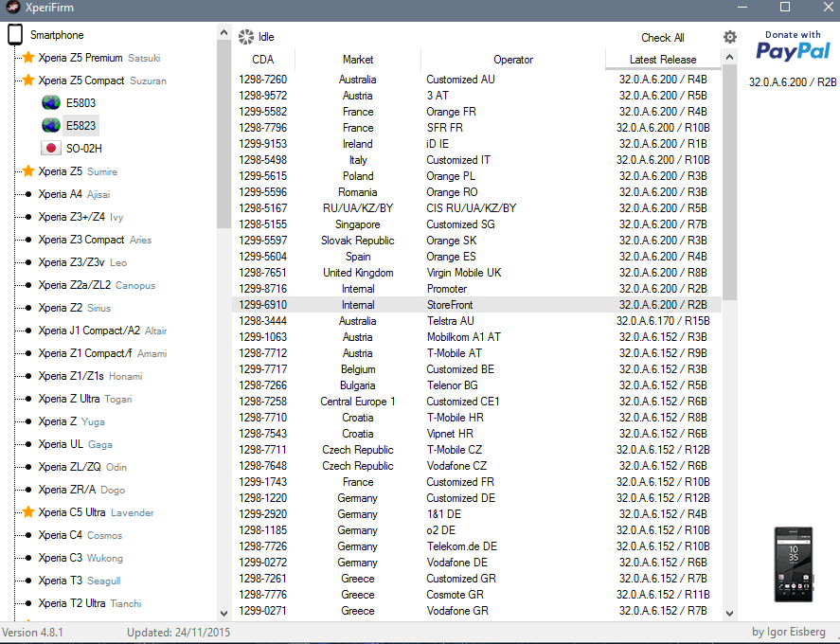Select the 3 AT Austria row
The height and width of the screenshot is (644, 840).
476,96
